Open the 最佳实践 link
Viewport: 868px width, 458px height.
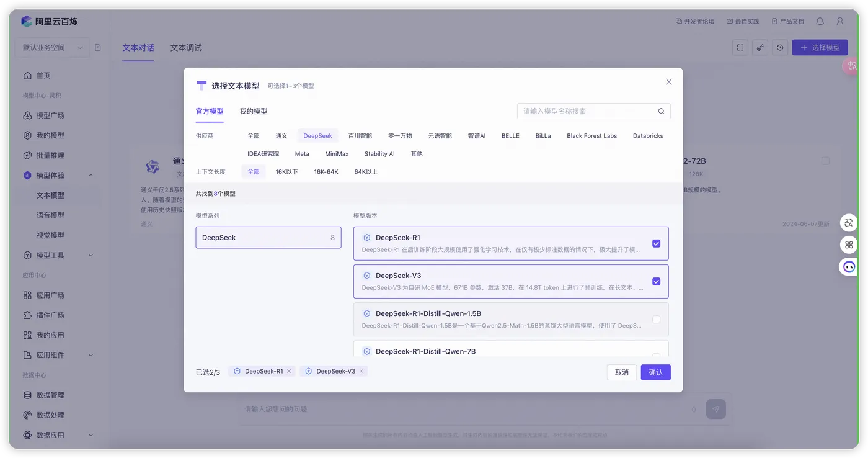(x=742, y=21)
